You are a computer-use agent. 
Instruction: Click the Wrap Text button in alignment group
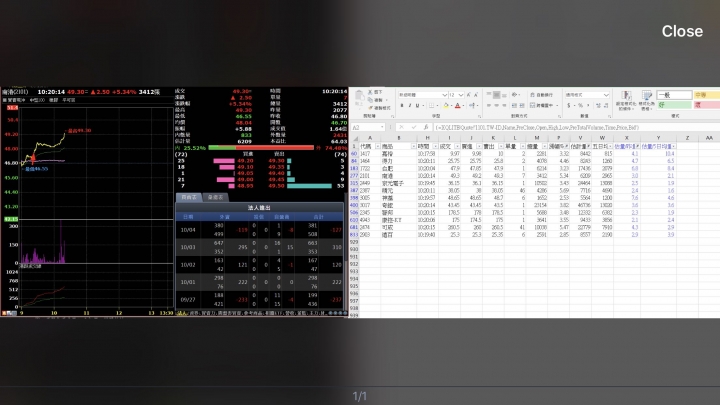(x=542, y=95)
